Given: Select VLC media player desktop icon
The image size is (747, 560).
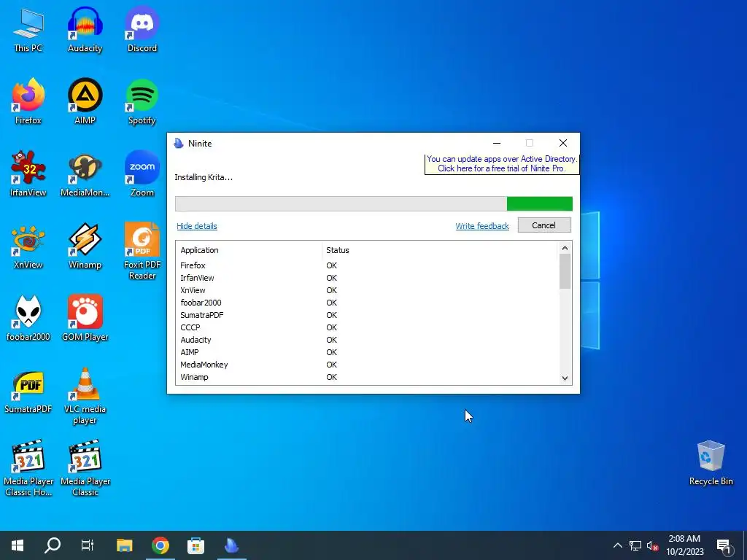Looking at the screenshot, I should [x=85, y=396].
